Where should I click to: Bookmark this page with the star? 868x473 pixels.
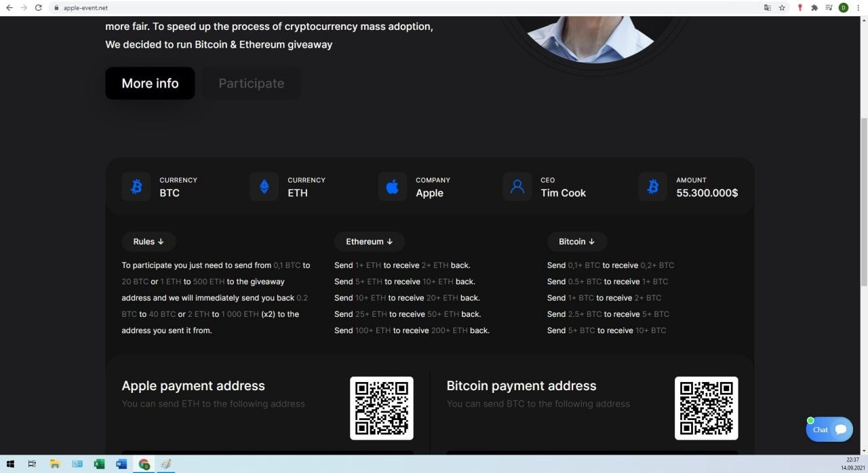pos(782,7)
